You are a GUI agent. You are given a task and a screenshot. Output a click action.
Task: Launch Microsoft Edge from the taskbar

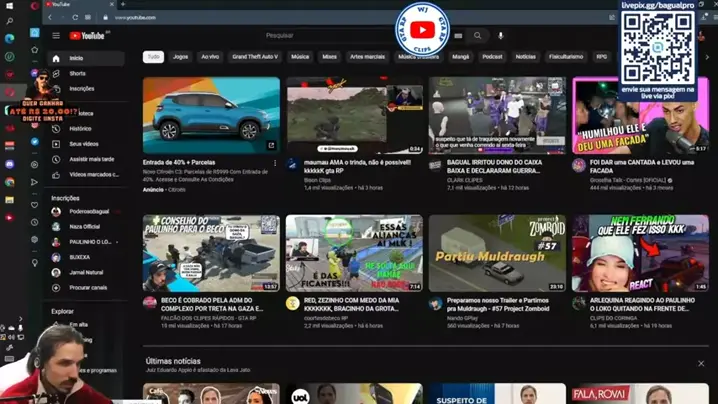(x=10, y=38)
